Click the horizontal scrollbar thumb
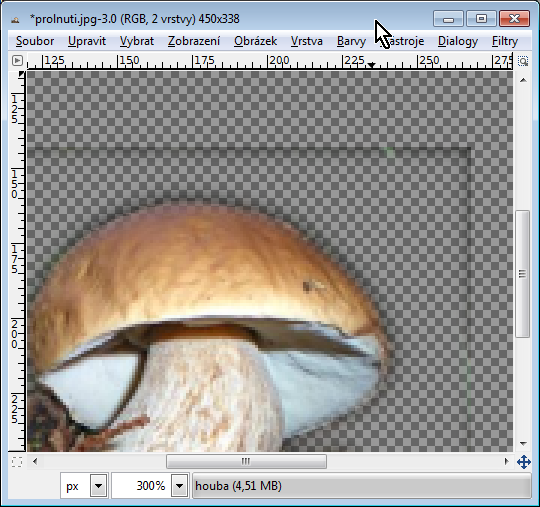The width and height of the screenshot is (540, 507). click(x=246, y=461)
